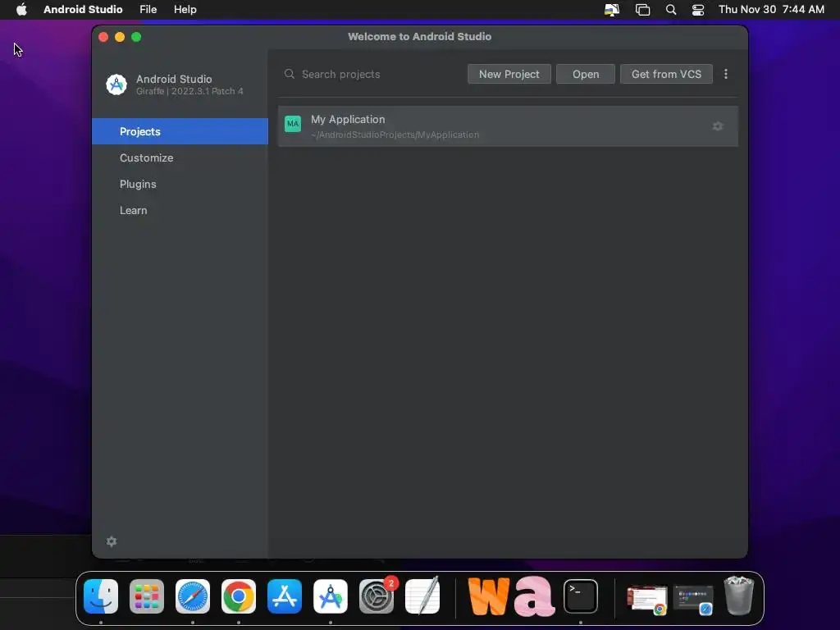Open Launchpad from the Dock

[147, 596]
